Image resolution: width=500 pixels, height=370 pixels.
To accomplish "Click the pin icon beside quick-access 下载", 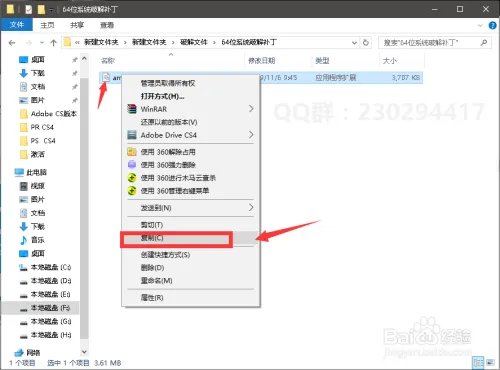I will [x=75, y=73].
